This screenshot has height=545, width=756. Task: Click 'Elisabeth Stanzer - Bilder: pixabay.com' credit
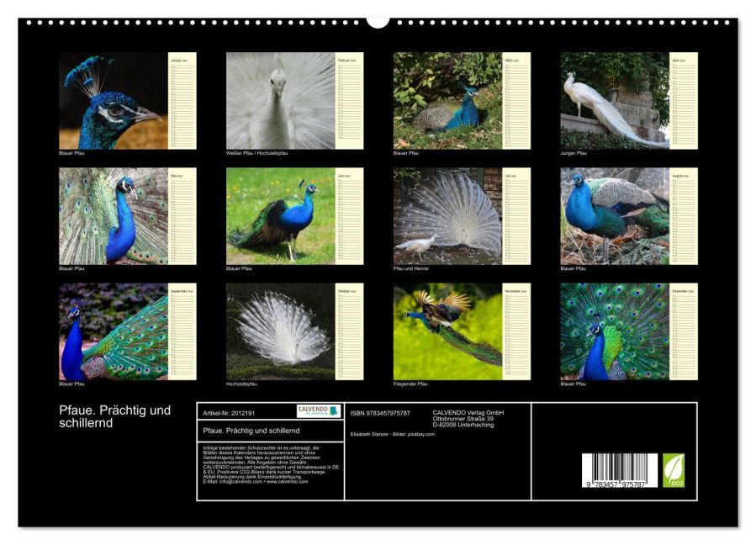(393, 435)
